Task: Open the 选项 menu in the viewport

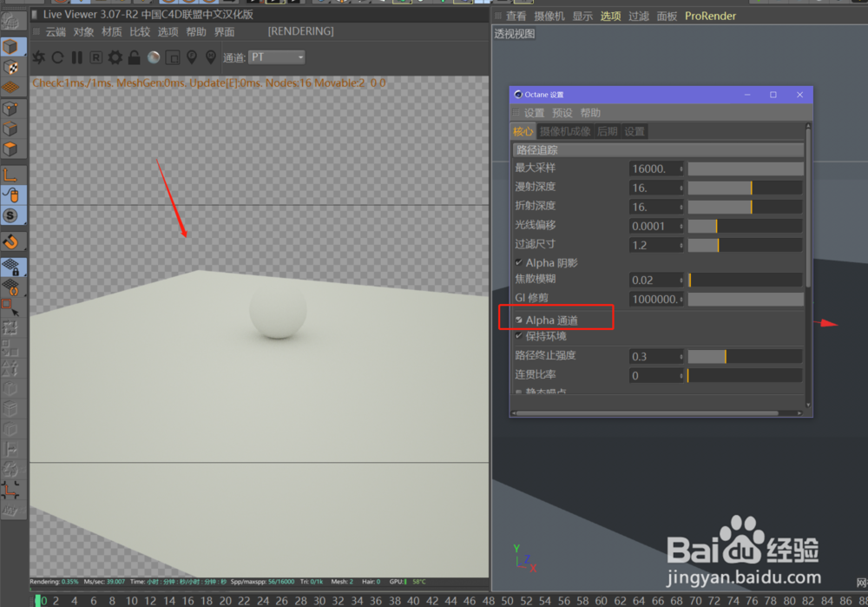Action: click(610, 16)
